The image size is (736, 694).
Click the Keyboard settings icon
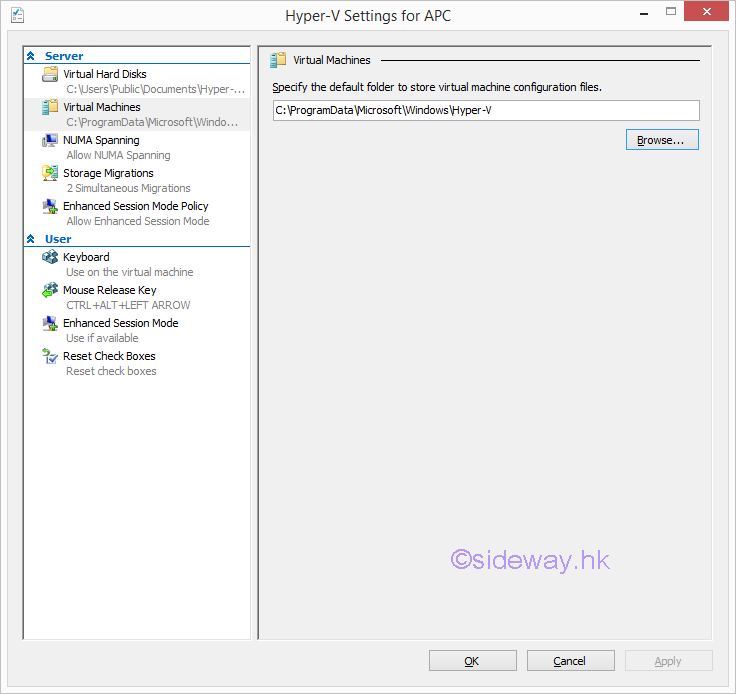pyautogui.click(x=50, y=258)
